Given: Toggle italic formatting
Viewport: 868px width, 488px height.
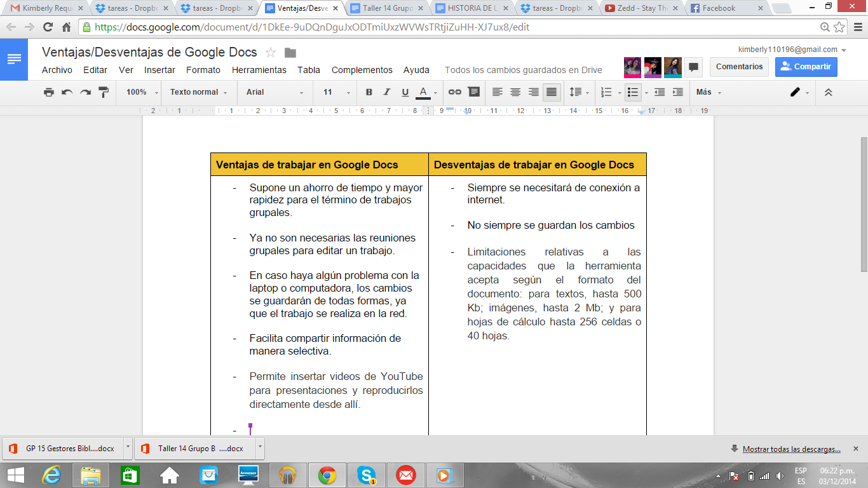Looking at the screenshot, I should click(386, 92).
